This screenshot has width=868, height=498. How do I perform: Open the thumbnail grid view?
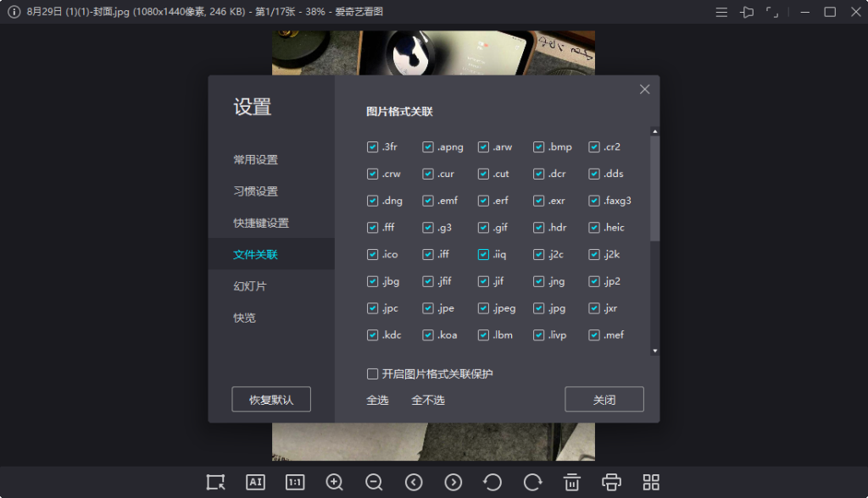point(650,481)
